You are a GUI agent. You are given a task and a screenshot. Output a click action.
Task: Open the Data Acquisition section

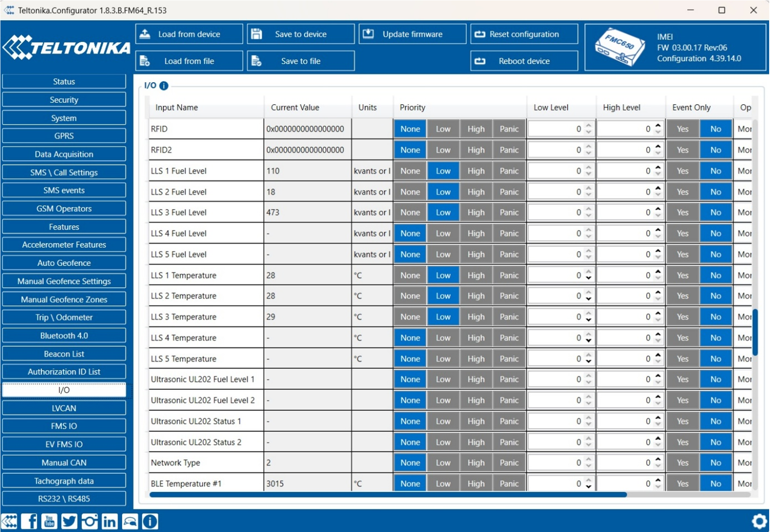64,154
